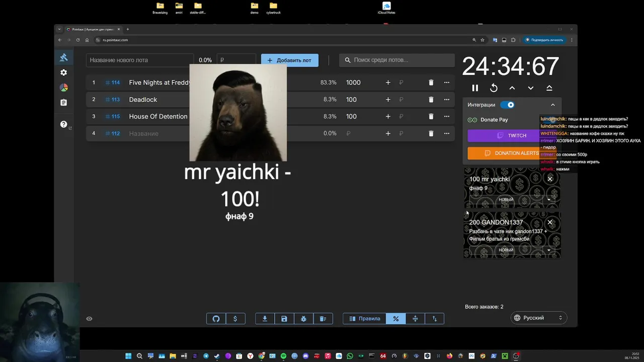Viewport: 644px width, 362px height.
Task: Delete the Five Nights at Freddy's lot
Action: pos(431,82)
